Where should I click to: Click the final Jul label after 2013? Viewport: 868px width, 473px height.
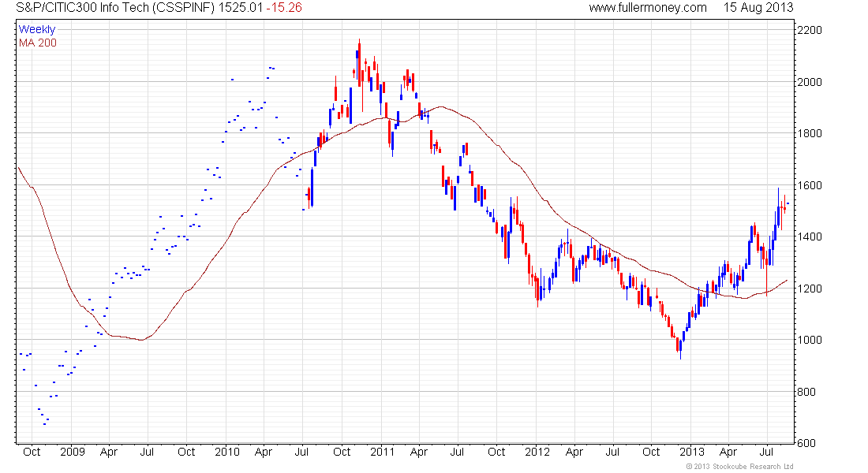[767, 452]
